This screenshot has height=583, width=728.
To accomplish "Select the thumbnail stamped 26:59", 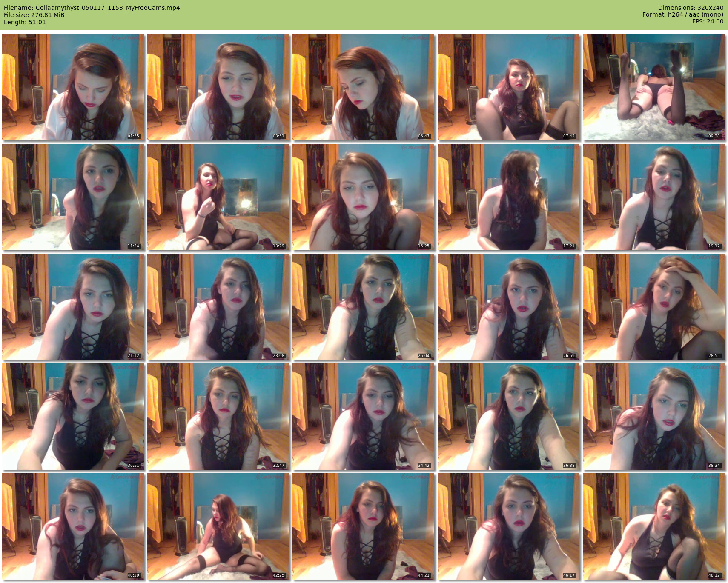I will pyautogui.click(x=509, y=307).
